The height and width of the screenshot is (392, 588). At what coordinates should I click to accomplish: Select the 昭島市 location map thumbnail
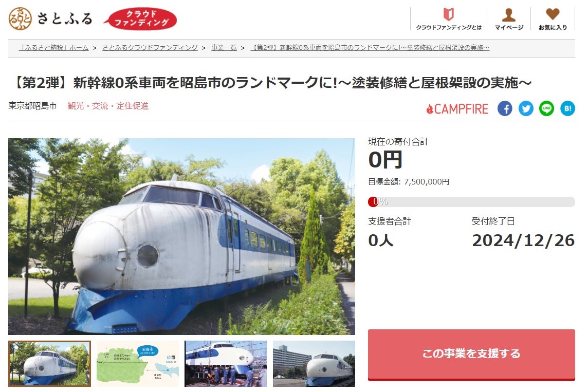coord(138,364)
